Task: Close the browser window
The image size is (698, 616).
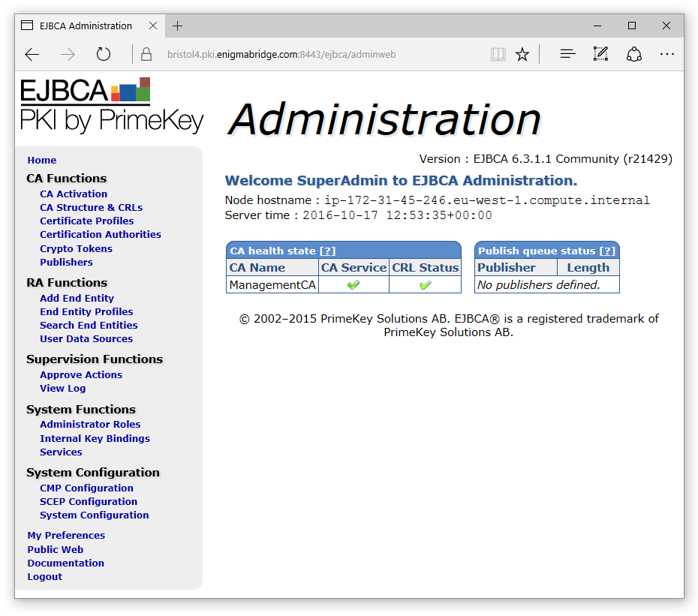Action: [x=666, y=26]
